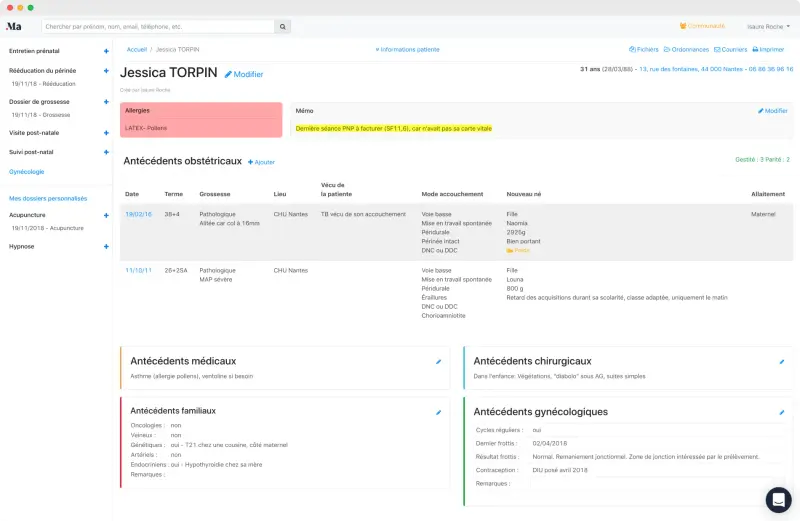Click the "DIU posé avril 2018" value

coord(560,470)
